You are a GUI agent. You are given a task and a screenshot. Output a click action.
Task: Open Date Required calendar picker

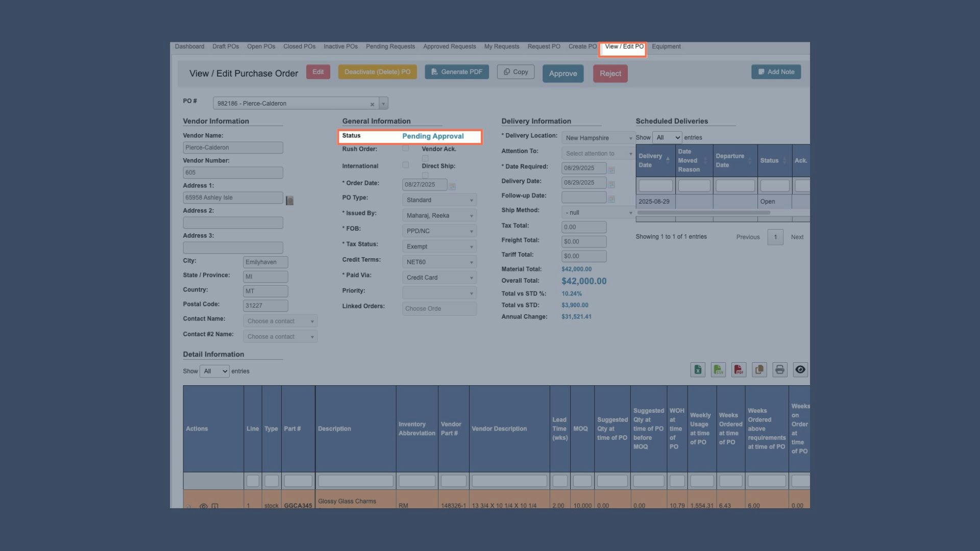(x=611, y=170)
